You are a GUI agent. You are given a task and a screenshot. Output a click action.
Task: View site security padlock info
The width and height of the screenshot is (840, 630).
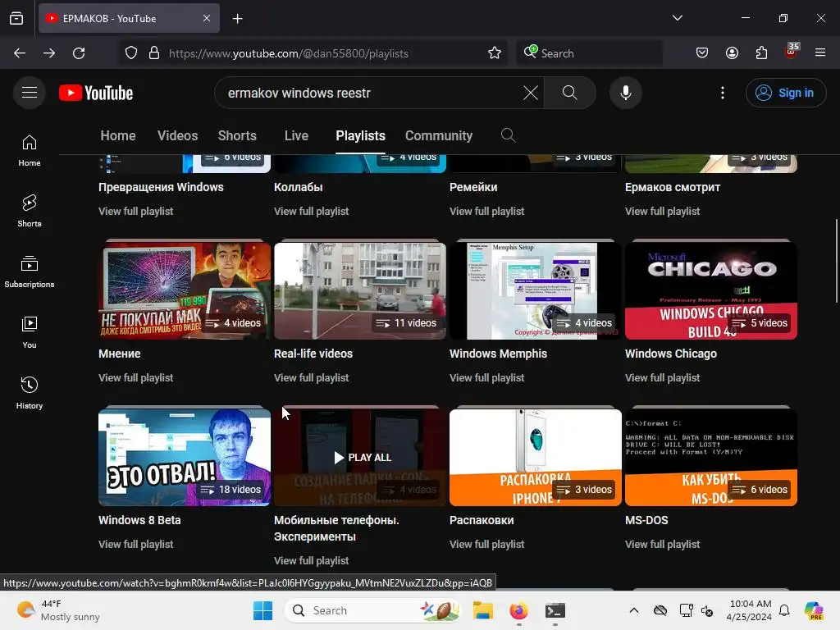pyautogui.click(x=154, y=53)
